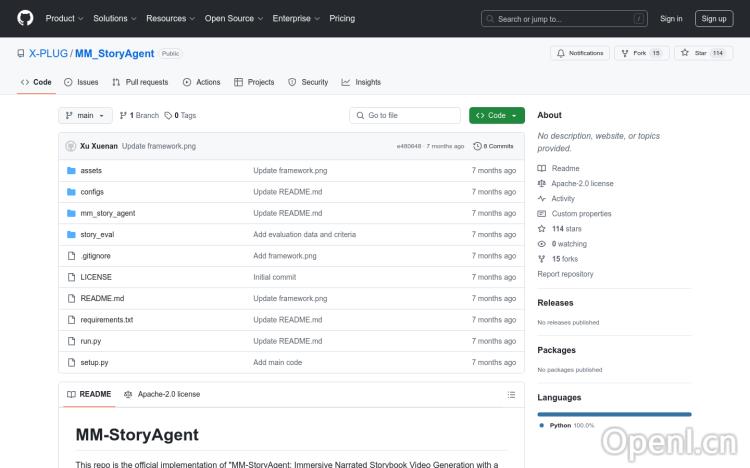Click the Fork repository icon
The image size is (750, 468).
point(625,53)
